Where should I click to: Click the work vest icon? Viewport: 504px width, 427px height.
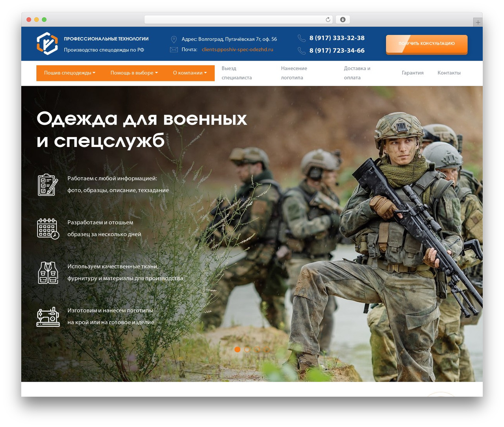[x=48, y=273]
